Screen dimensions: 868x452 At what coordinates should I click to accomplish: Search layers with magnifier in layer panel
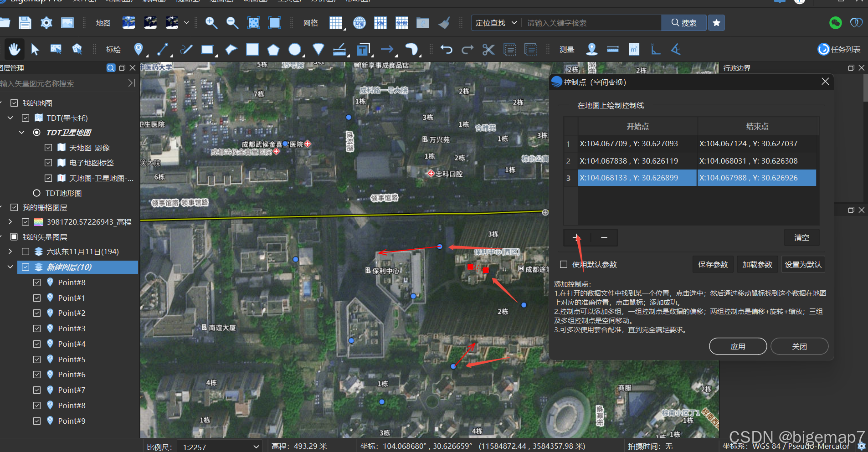(111, 68)
